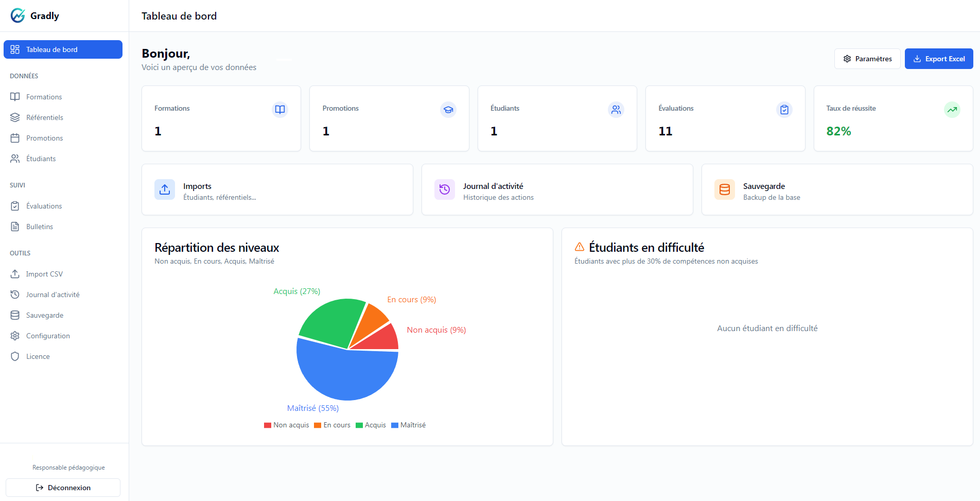Click the Import CSV upload icon

click(x=15, y=273)
